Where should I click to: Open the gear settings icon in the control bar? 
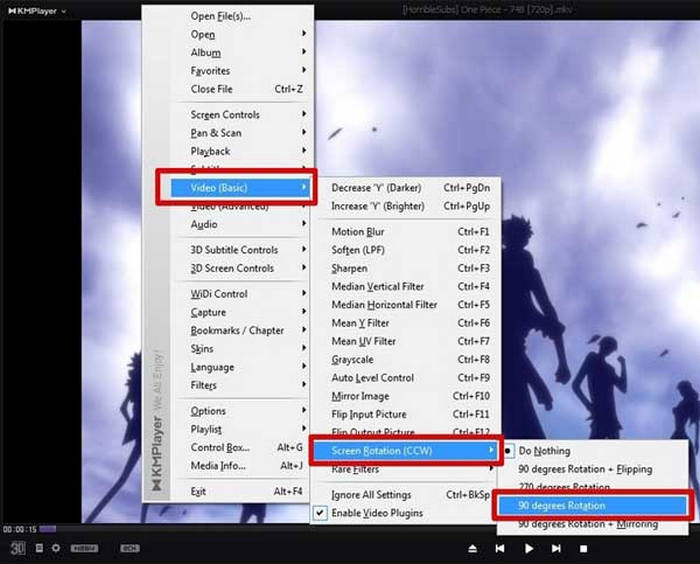[56, 548]
